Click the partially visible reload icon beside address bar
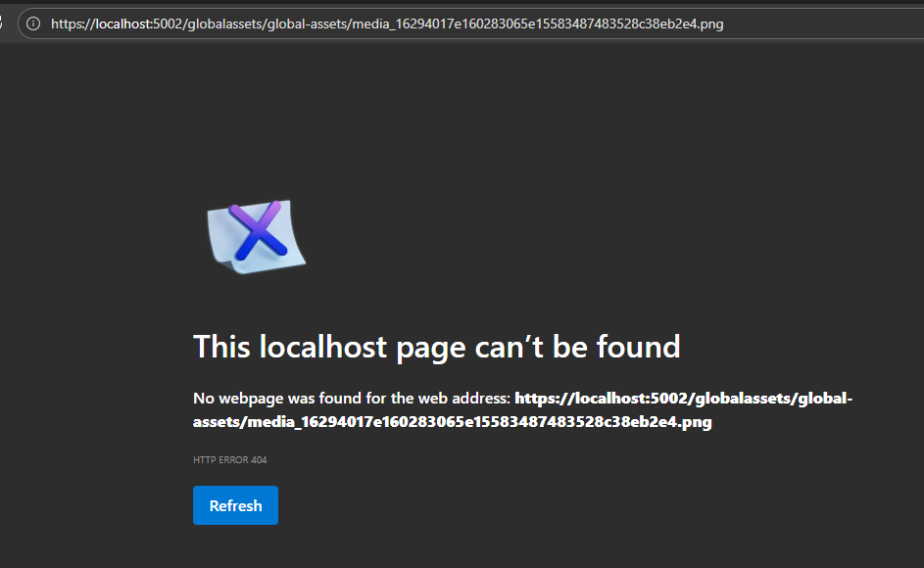Image resolution: width=924 pixels, height=568 pixels. (1, 24)
